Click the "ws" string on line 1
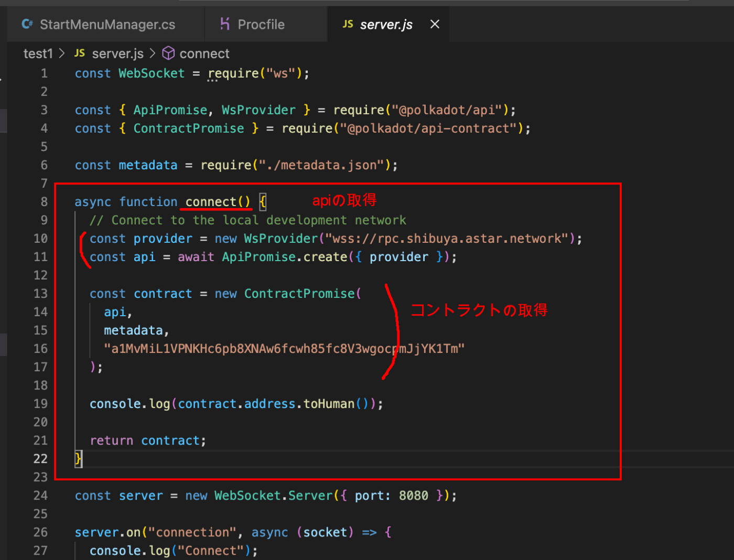This screenshot has width=734, height=560. (280, 73)
